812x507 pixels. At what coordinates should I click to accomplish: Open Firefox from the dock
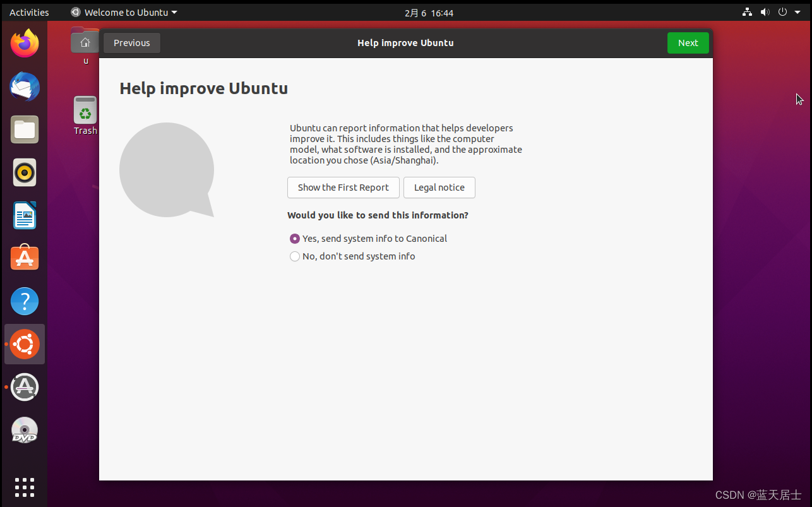(24, 43)
